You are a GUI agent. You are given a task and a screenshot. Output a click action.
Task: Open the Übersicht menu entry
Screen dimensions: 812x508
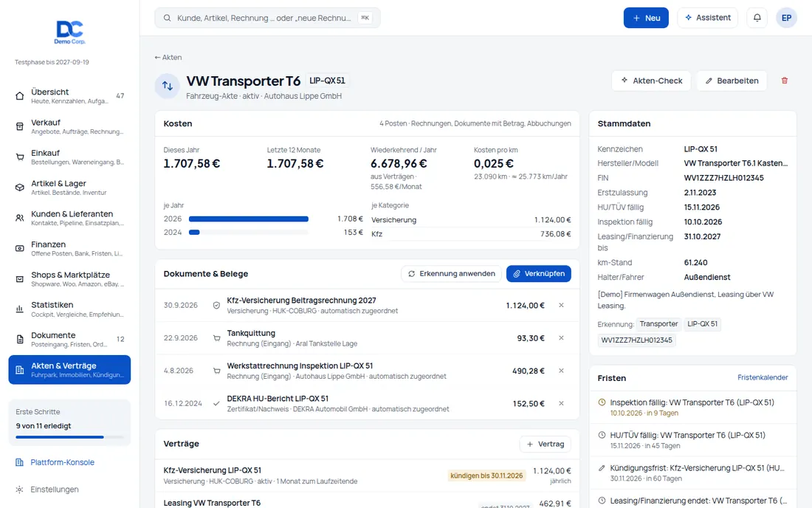click(x=69, y=96)
